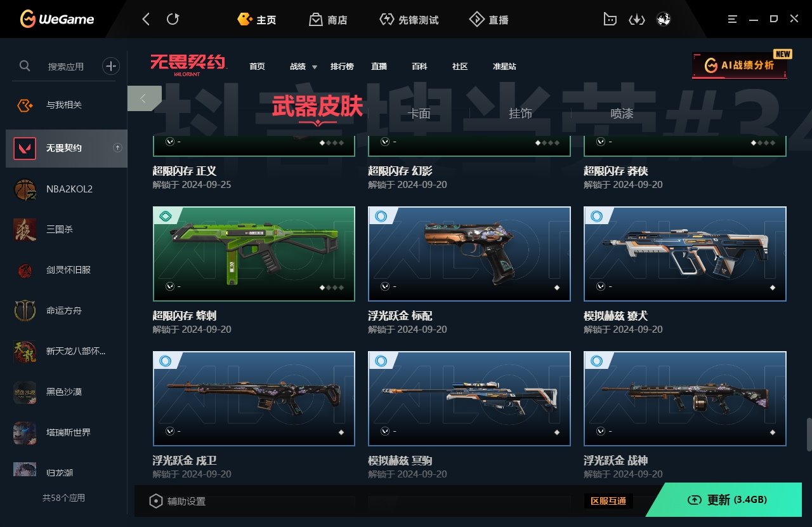This screenshot has width=812, height=527.
Task: Click the user avatar icon
Action: (x=664, y=20)
